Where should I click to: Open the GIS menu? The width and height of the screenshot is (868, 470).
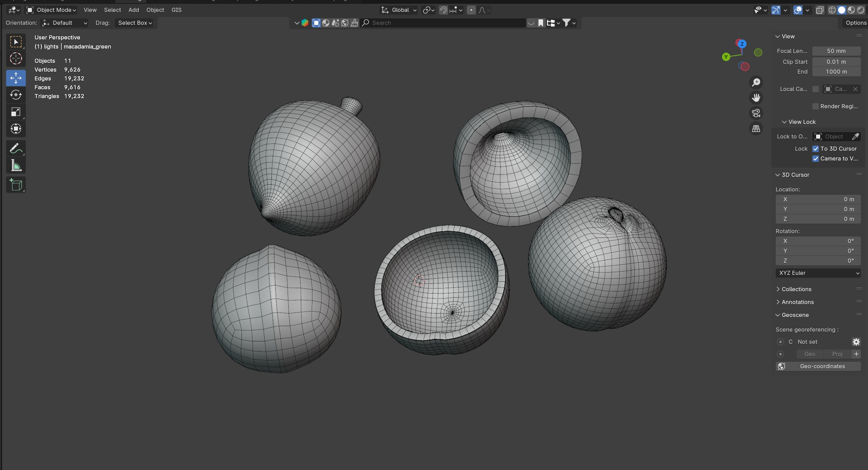pos(176,10)
